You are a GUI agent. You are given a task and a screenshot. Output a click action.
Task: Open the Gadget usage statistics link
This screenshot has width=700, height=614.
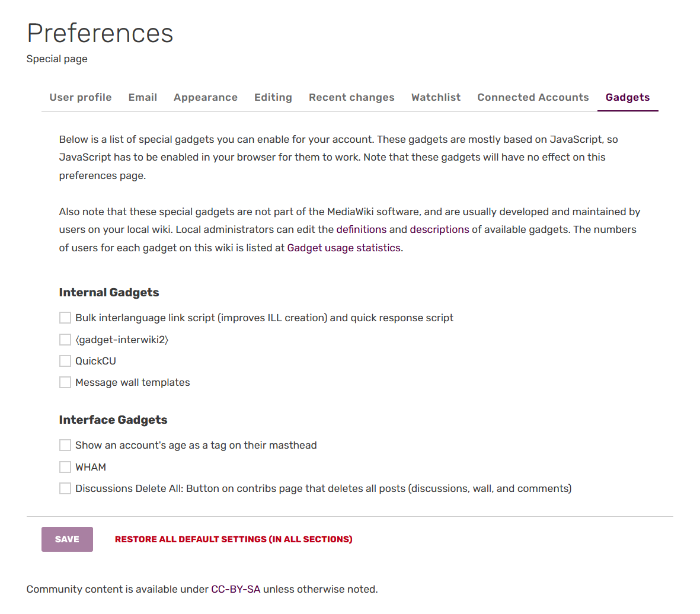coord(344,248)
